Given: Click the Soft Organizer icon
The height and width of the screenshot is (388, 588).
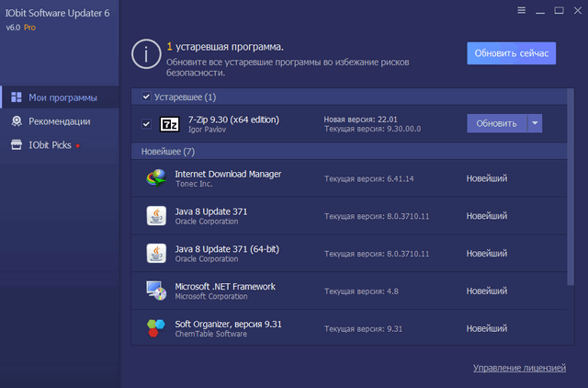Looking at the screenshot, I should coord(156,328).
